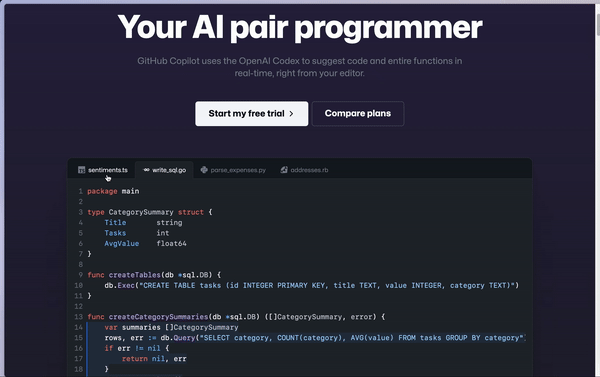Click the Ruby icon on addresses.rb tab
600x377 pixels.
(x=284, y=170)
